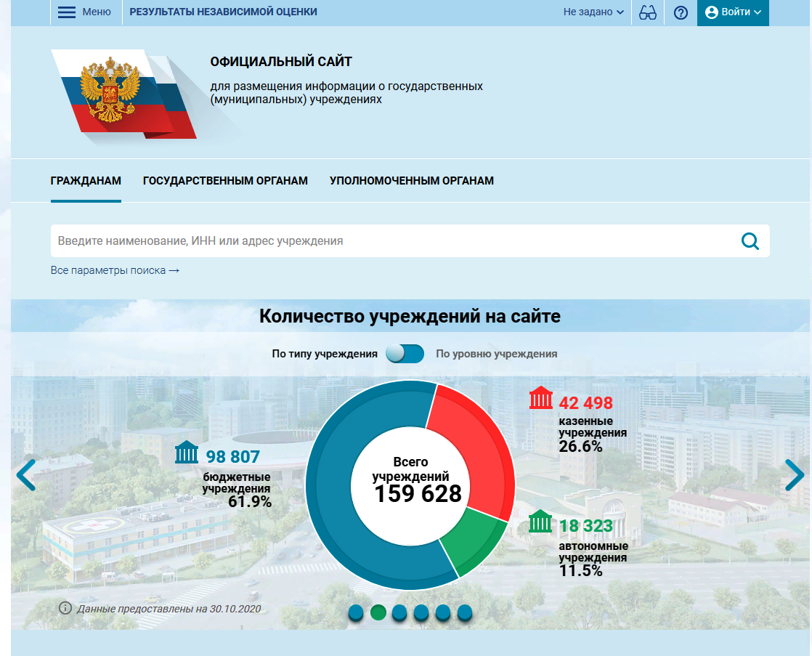
Task: Advance carousel with right arrow
Action: click(x=795, y=475)
